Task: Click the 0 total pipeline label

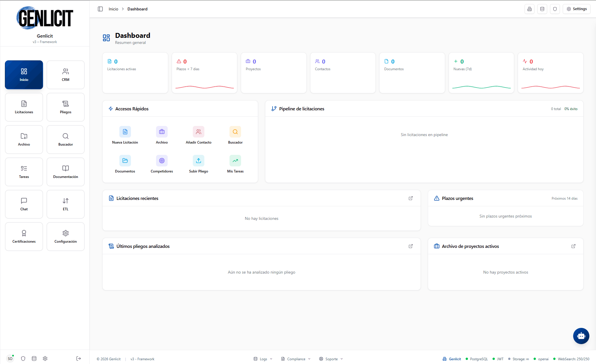Action: 556,109
